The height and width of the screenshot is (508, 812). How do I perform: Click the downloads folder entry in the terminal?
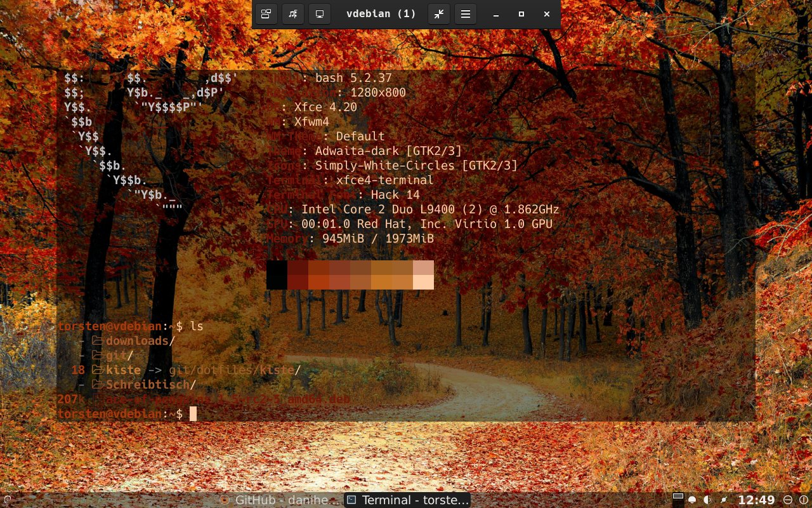[140, 341]
